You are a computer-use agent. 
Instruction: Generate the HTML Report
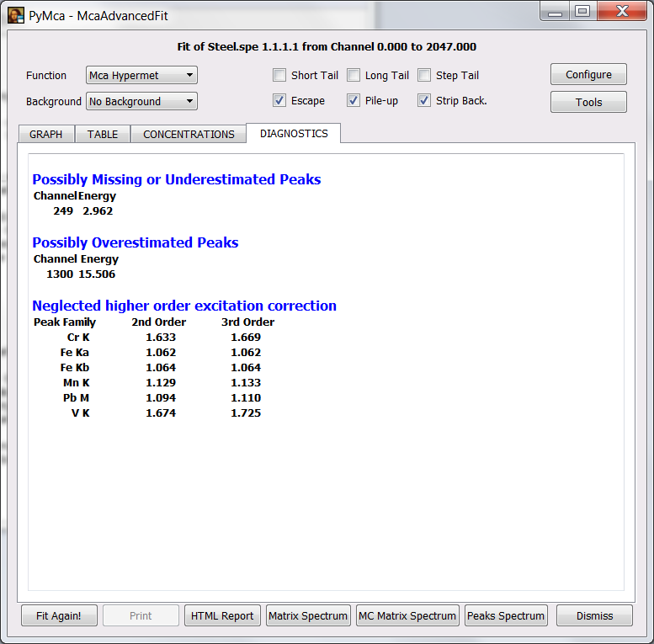(x=222, y=616)
